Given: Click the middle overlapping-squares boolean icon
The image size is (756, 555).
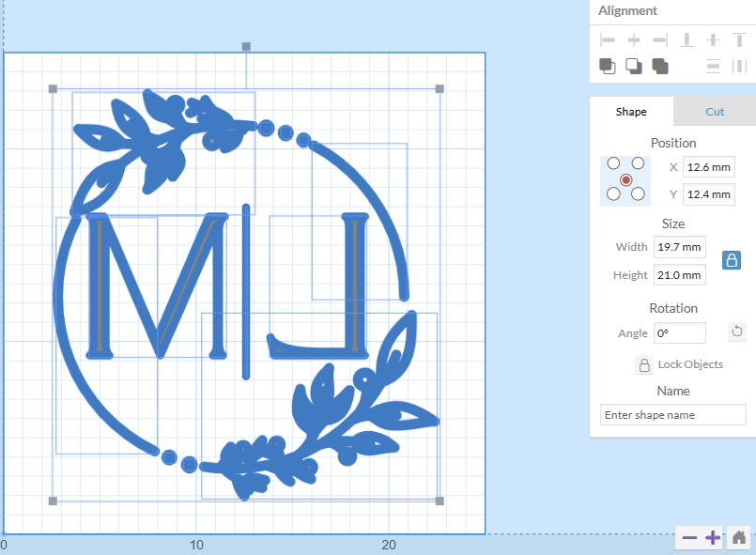Looking at the screenshot, I should [x=634, y=66].
